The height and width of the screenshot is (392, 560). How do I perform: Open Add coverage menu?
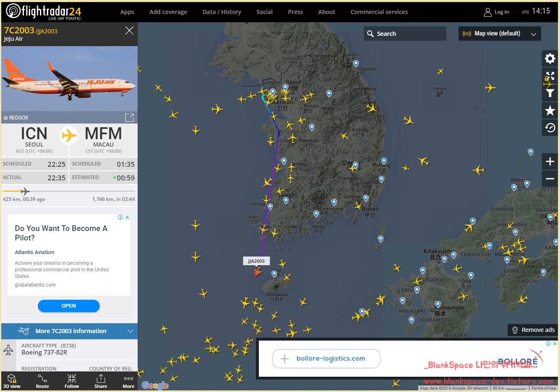[x=168, y=12]
